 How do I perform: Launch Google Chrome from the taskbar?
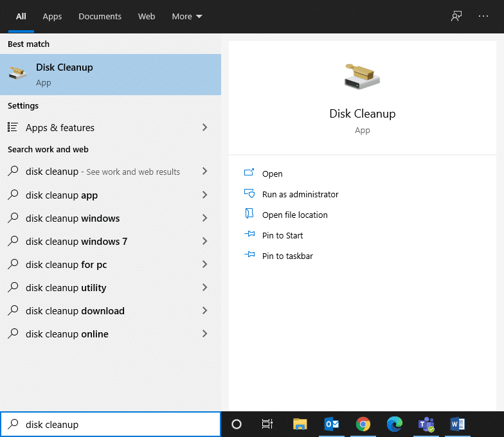coord(363,424)
